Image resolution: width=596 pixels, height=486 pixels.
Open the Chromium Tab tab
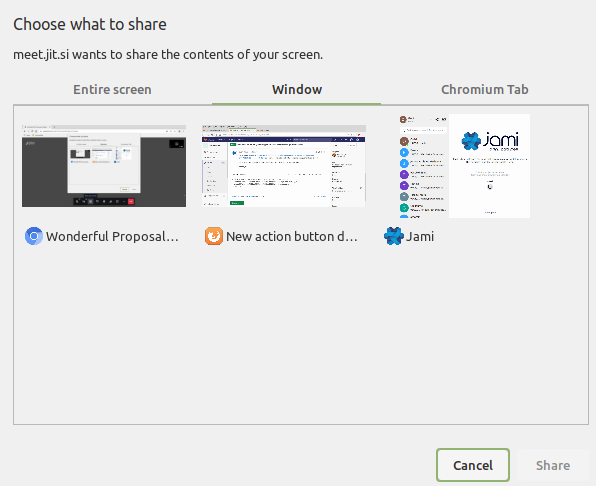click(x=485, y=89)
